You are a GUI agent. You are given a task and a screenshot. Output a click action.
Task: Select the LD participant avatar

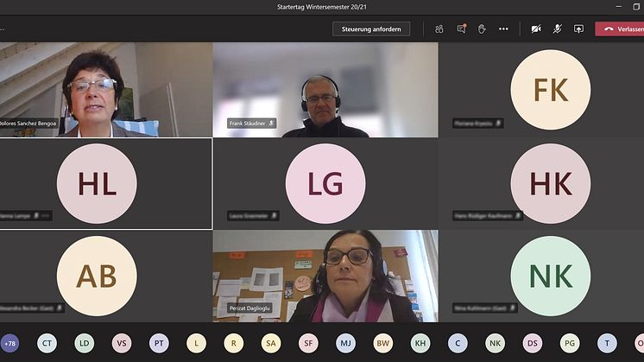pos(84,343)
